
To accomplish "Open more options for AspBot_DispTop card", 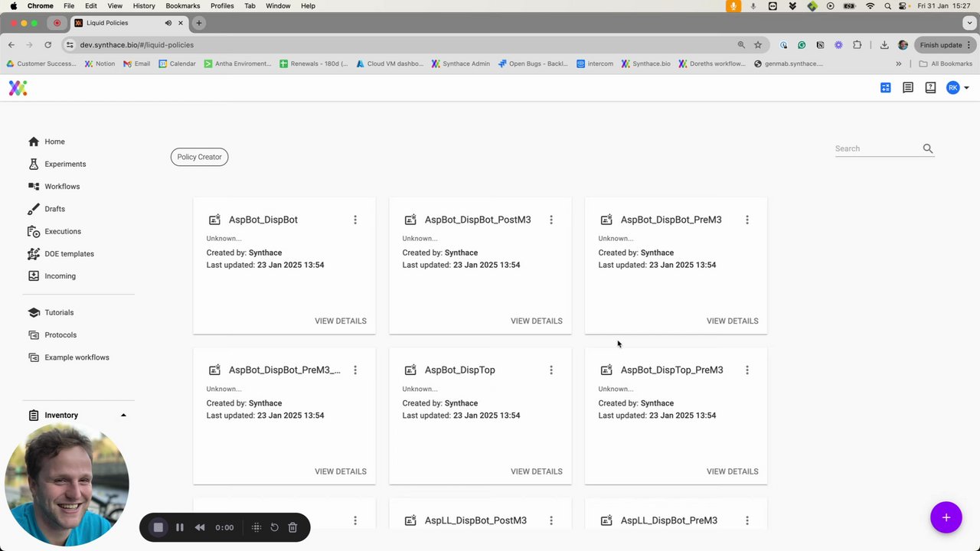I will coord(551,370).
